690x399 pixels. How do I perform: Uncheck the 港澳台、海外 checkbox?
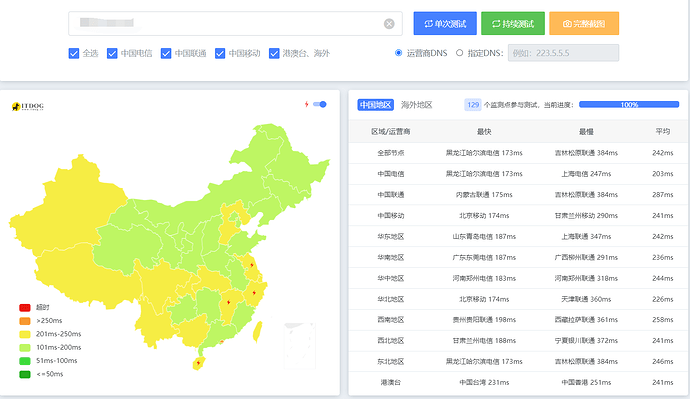[274, 53]
